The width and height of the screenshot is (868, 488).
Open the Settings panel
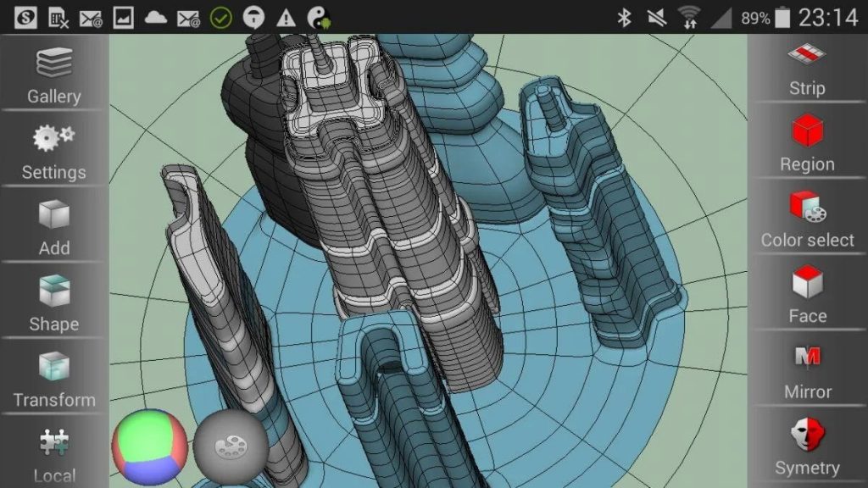53,152
